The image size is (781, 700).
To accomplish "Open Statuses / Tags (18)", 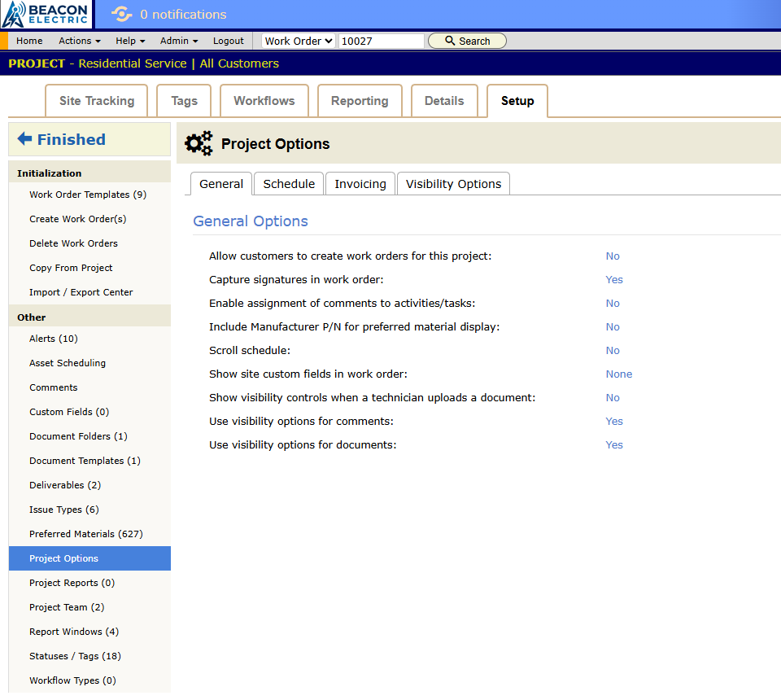I will click(75, 656).
